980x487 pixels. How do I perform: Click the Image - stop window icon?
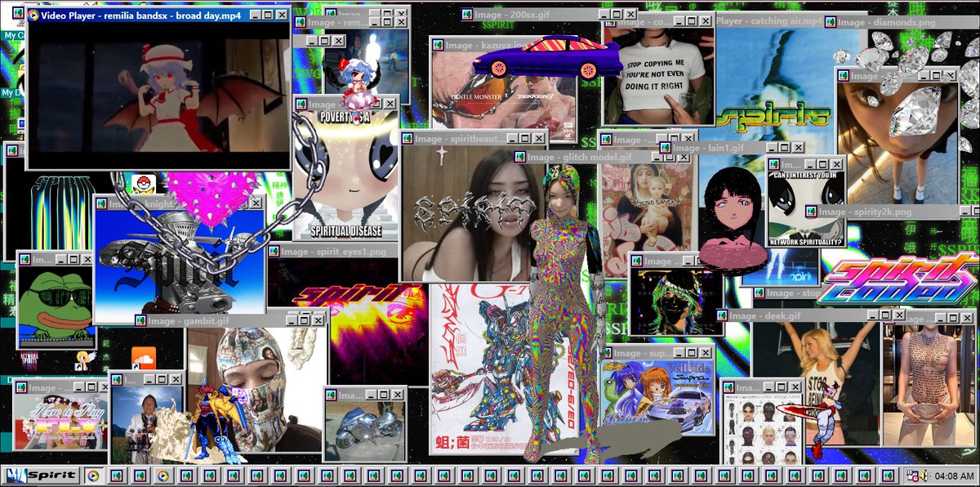click(757, 292)
